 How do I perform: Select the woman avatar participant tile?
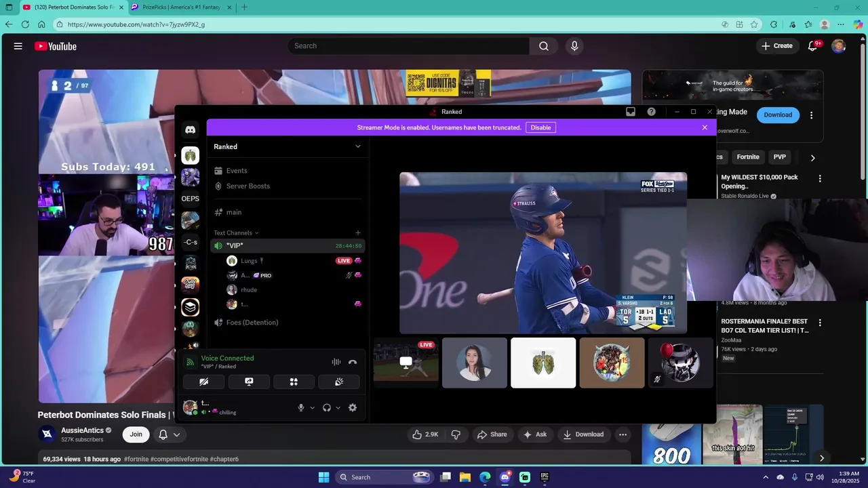pyautogui.click(x=475, y=363)
